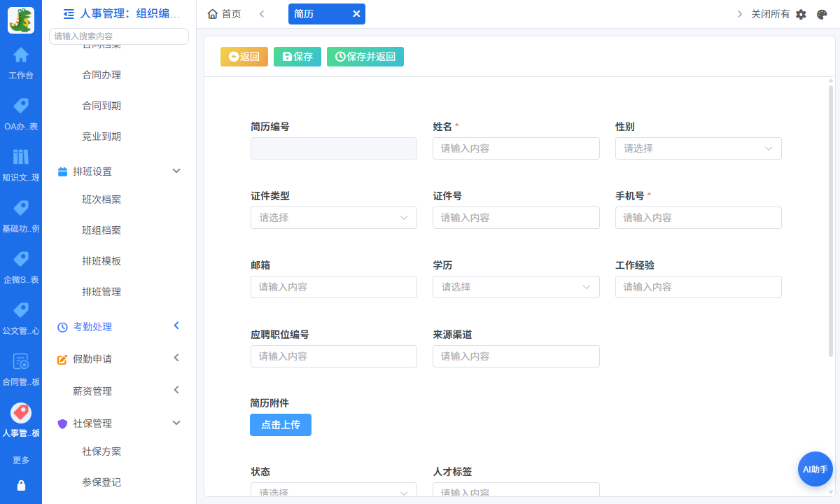840x504 pixels.
Task: Open the 排班管理 menu item
Action: [101, 292]
